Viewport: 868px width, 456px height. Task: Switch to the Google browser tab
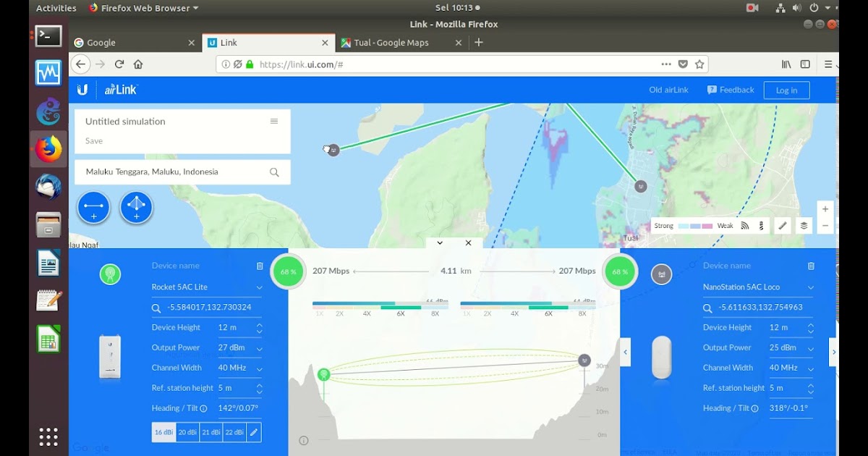click(x=135, y=43)
